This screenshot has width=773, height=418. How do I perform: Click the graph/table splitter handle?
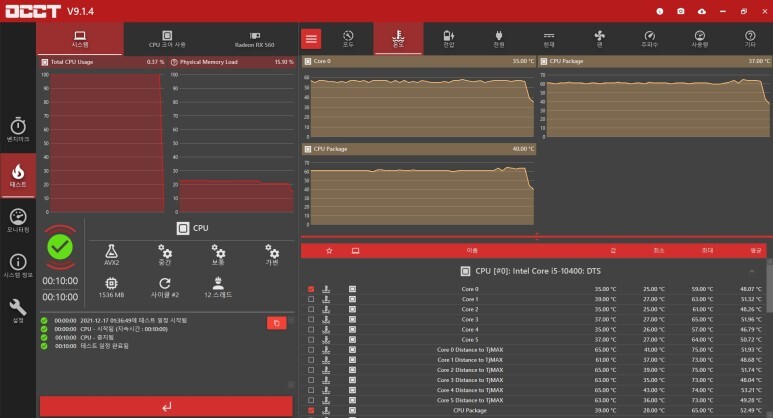(x=536, y=236)
